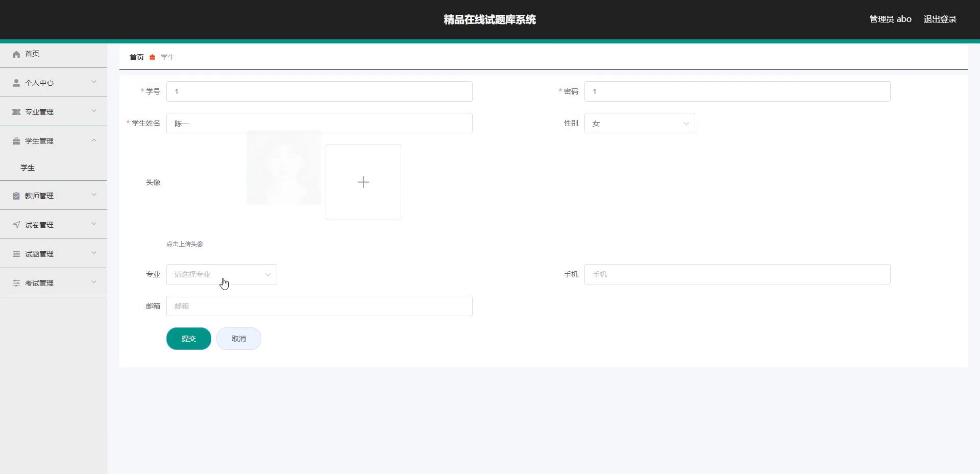Click the 取消 cancel button

click(x=238, y=338)
